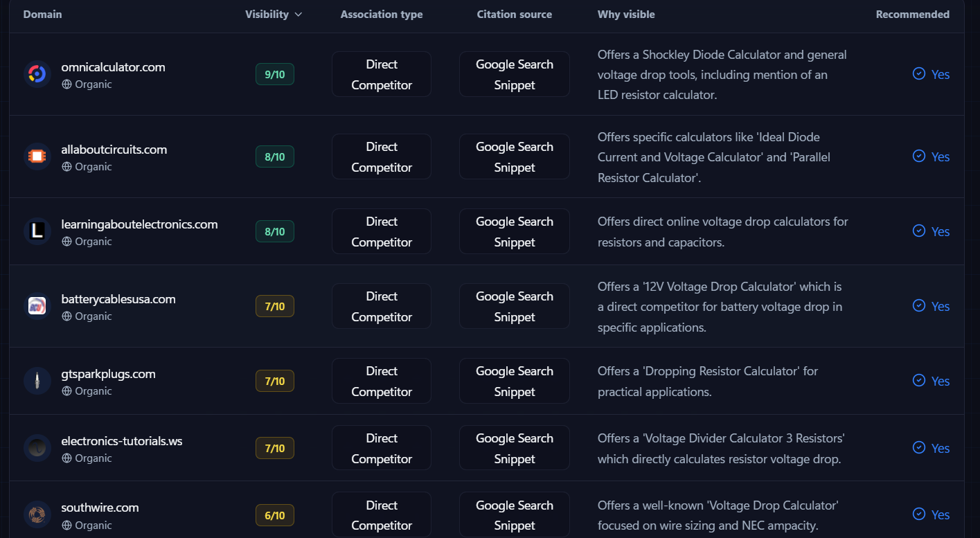Viewport: 980px width, 538px height.
Task: Click the batterycablesusa.com favicon
Action: pos(37,306)
